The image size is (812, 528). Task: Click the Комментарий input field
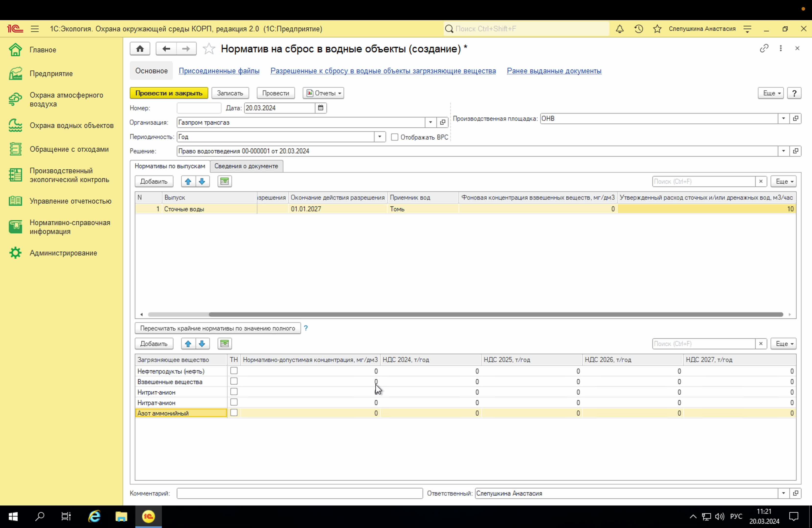(x=300, y=493)
